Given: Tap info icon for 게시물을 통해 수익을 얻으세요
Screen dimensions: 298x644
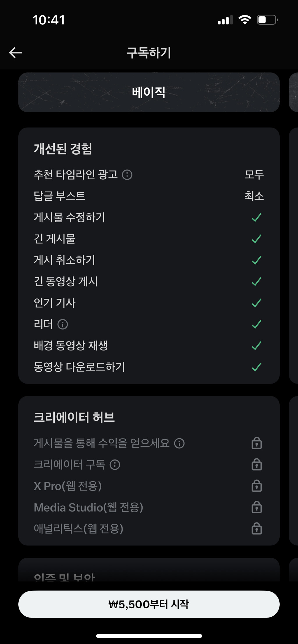Looking at the screenshot, I should pos(179,443).
